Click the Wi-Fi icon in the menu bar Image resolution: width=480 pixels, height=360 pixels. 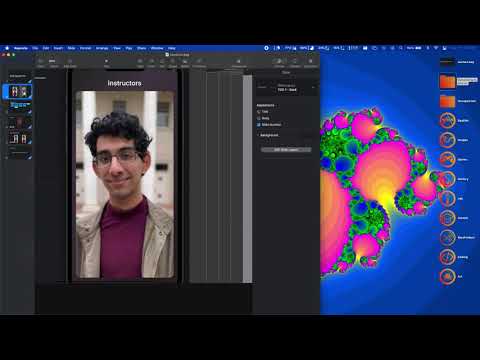pos(436,48)
